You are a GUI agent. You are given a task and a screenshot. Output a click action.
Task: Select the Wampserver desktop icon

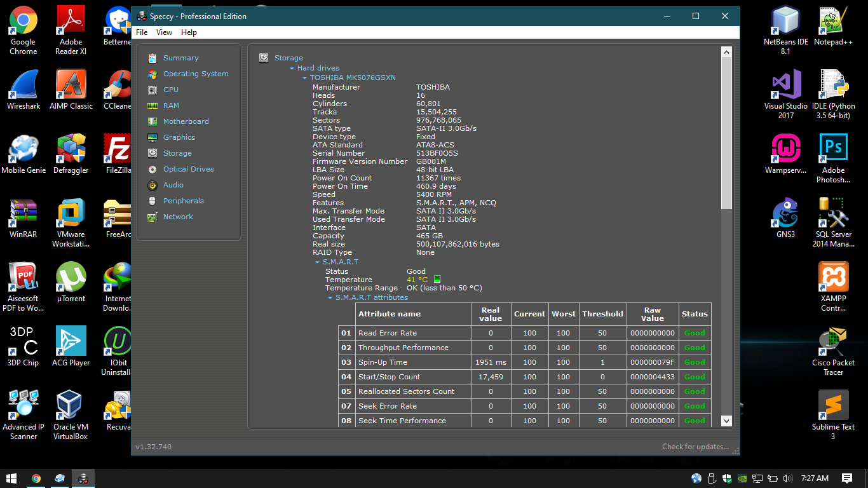[x=786, y=154]
